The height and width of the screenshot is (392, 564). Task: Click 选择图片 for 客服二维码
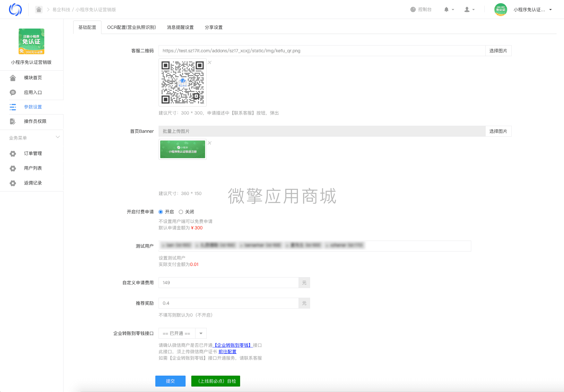pyautogui.click(x=498, y=51)
